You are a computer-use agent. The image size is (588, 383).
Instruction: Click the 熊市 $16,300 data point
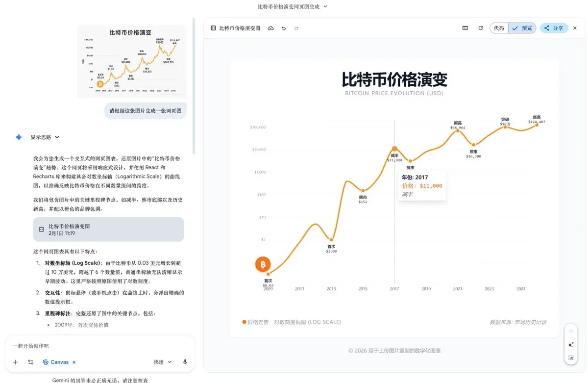tap(474, 145)
